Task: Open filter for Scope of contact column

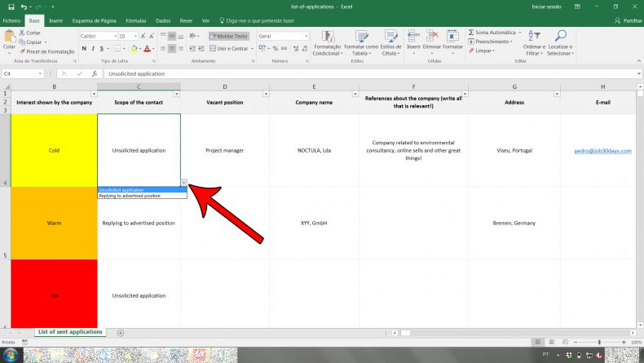Action: [176, 94]
